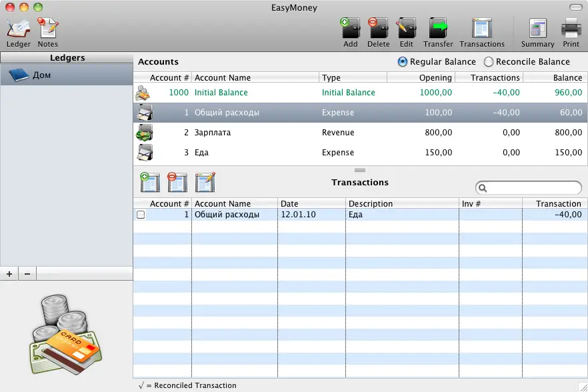Viewport: 588px width, 392px height.
Task: Click the 960,00 balance value
Action: (x=568, y=93)
